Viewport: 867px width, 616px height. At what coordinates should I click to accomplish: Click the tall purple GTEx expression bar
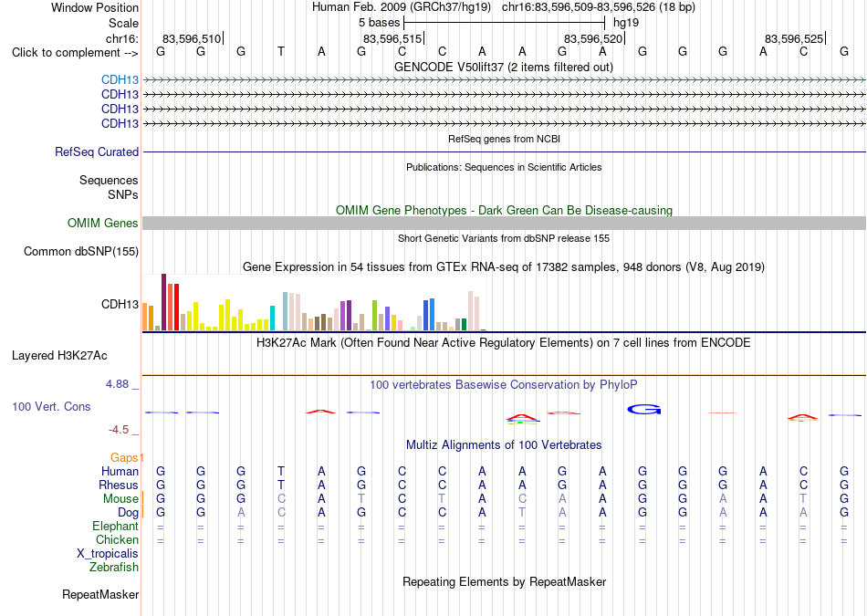tap(163, 302)
